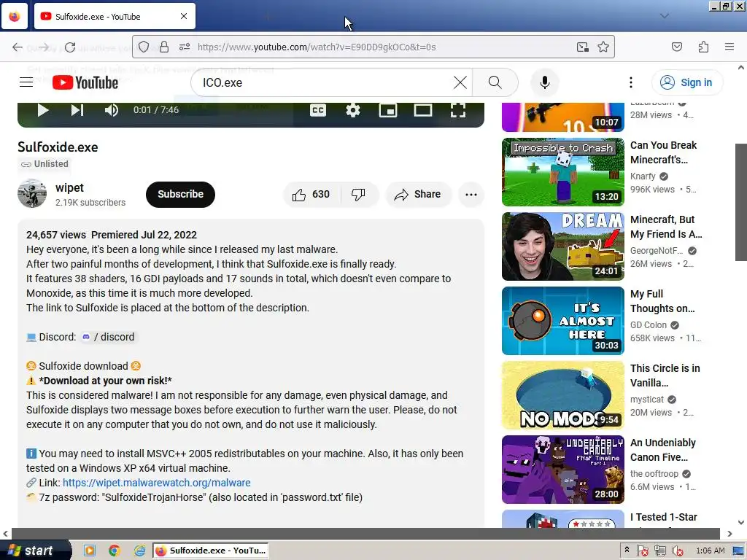Open the wipet channel name link
The image size is (747, 560).
pos(69,187)
